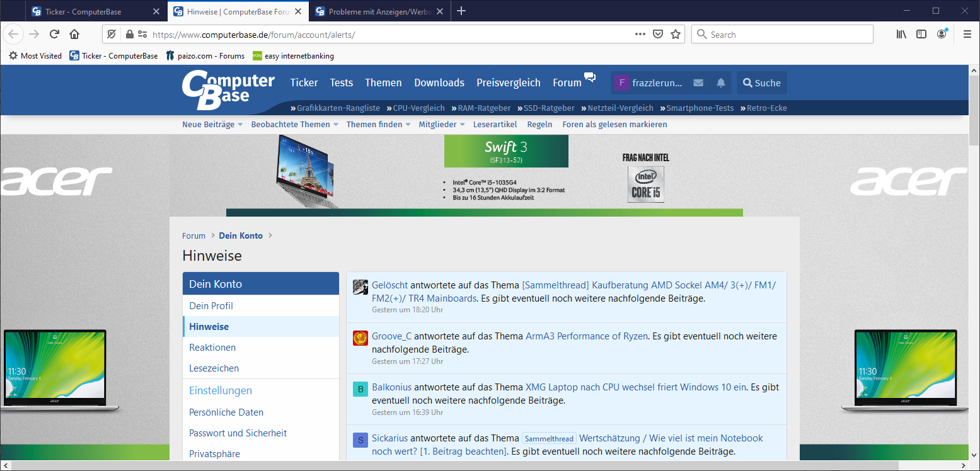This screenshot has height=471, width=980.
Task: Open Preisvergleich in site navigation
Action: coord(509,82)
